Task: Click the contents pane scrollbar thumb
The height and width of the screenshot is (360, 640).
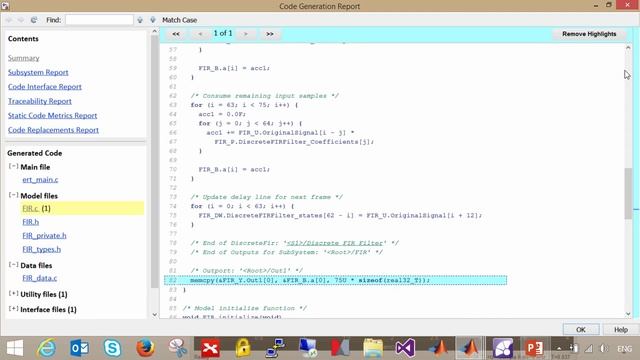Action: coord(155,161)
